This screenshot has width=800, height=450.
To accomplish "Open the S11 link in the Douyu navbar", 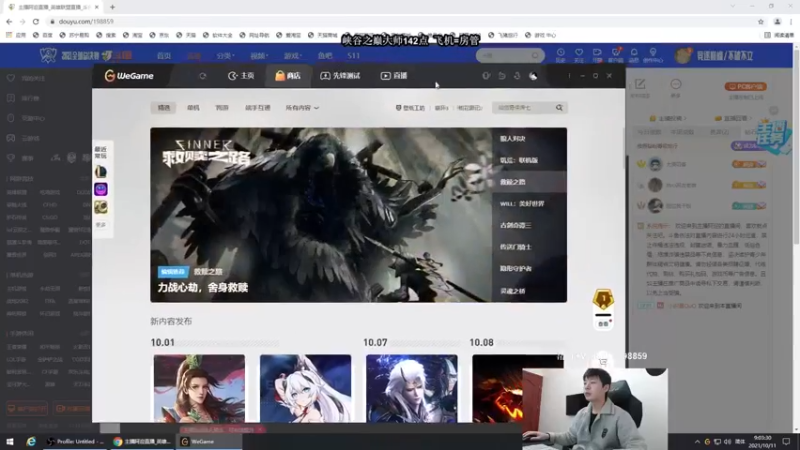I will click(x=353, y=56).
